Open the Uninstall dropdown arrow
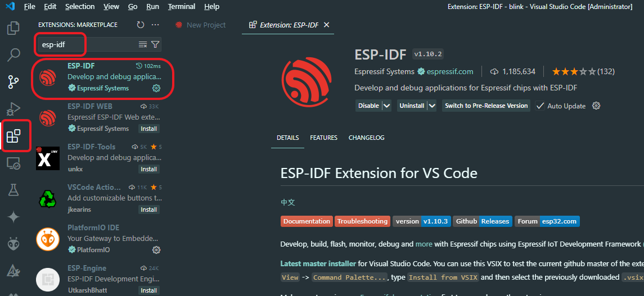 pos(431,106)
